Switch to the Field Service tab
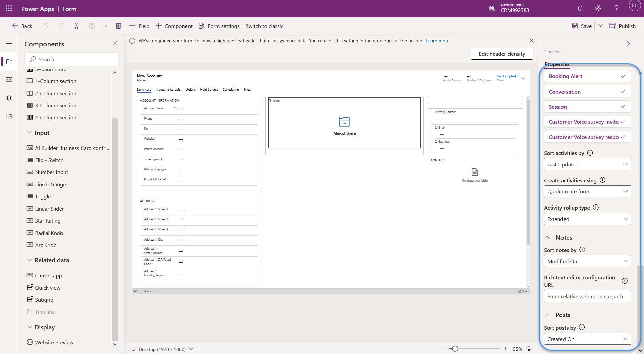This screenshot has width=644, height=354. point(209,90)
